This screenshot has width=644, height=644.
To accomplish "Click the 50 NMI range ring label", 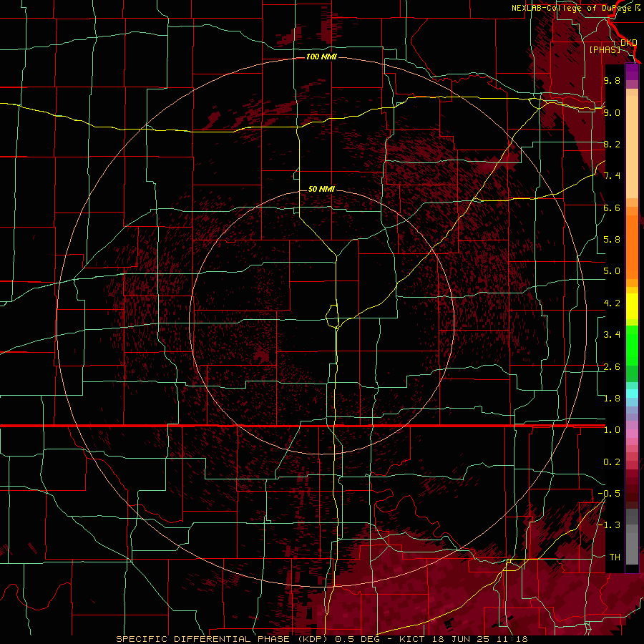I will [x=321, y=189].
